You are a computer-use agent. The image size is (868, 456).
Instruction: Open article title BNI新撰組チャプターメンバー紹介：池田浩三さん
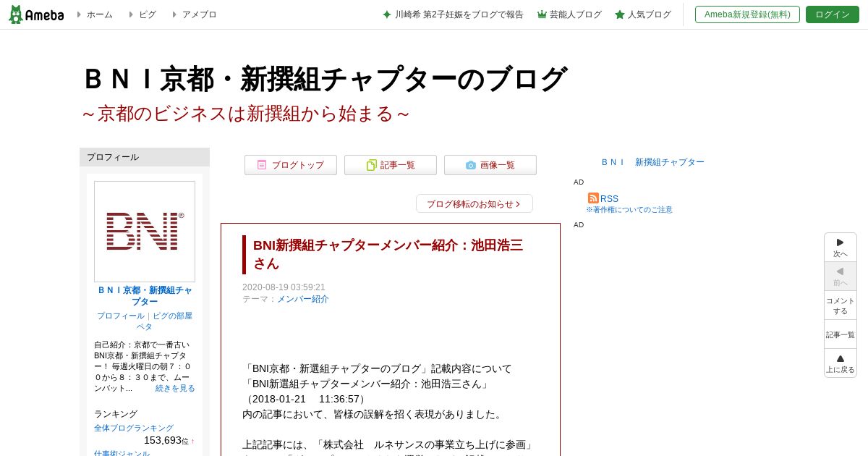388,254
